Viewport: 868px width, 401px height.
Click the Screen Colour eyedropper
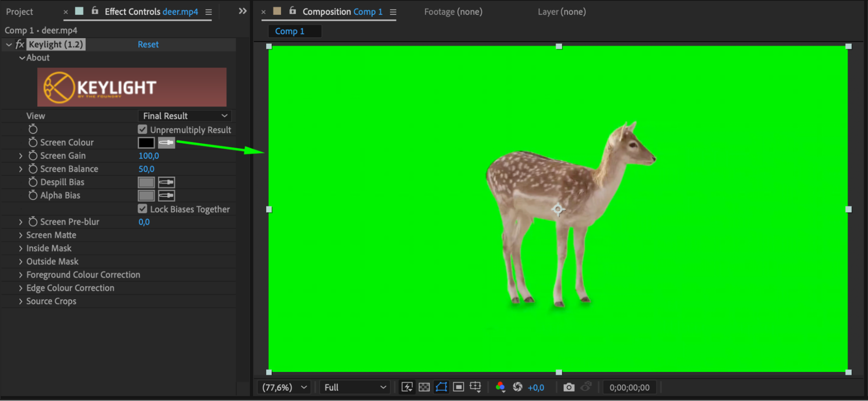(x=166, y=142)
